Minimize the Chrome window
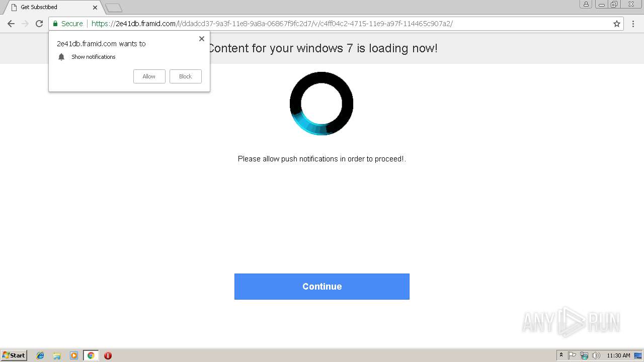644x362 pixels. coord(601,4)
